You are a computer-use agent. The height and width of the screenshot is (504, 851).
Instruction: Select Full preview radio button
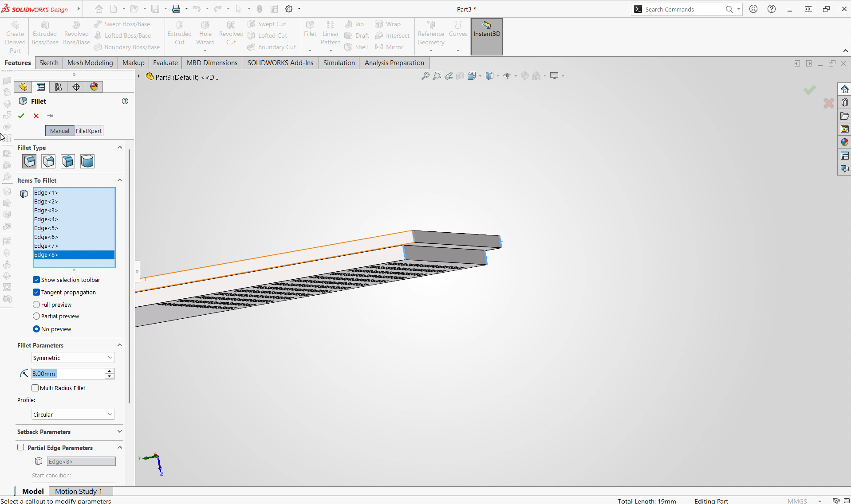[36, 305]
